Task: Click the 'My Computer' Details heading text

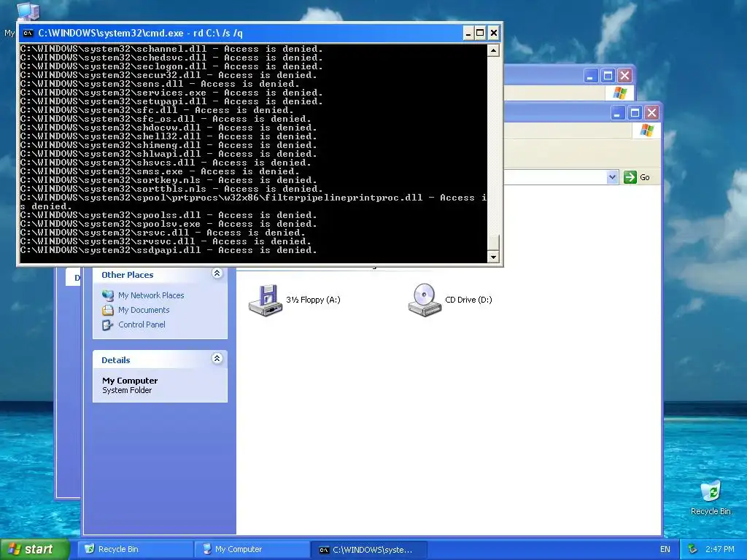Action: (x=130, y=381)
